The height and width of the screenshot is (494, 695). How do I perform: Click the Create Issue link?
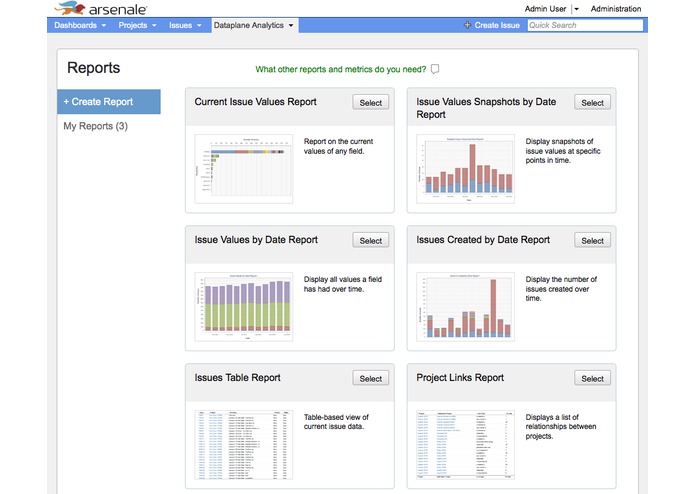click(x=497, y=25)
